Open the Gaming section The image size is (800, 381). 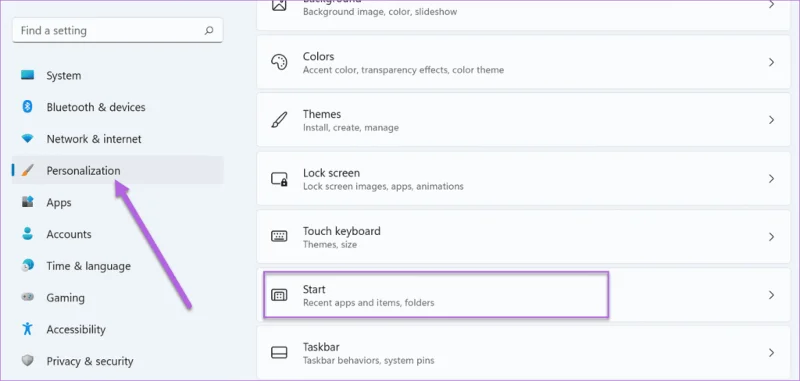point(118,297)
